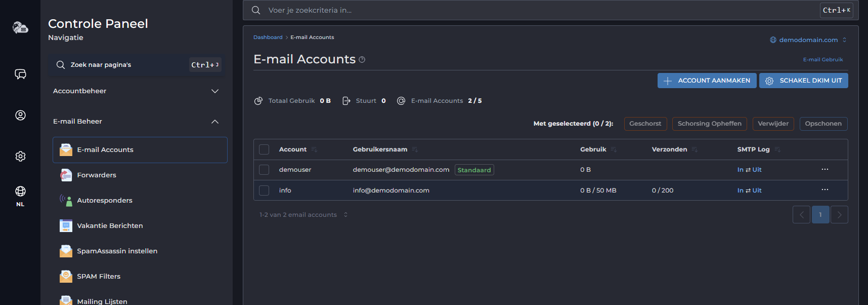Image resolution: width=868 pixels, height=305 pixels.
Task: Click the ACCOUNT AANMAKEN button
Action: pyautogui.click(x=707, y=81)
